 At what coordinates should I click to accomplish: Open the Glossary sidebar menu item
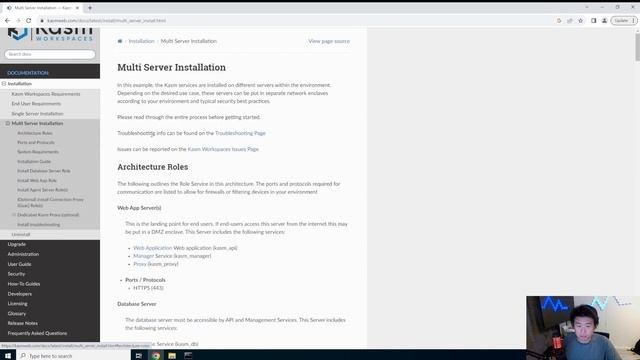tap(17, 313)
